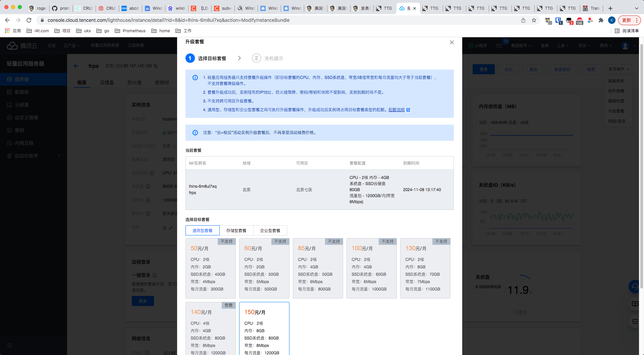Open the 云硬盘 sidebar item
This screenshot has width=644, height=355.
(34, 105)
